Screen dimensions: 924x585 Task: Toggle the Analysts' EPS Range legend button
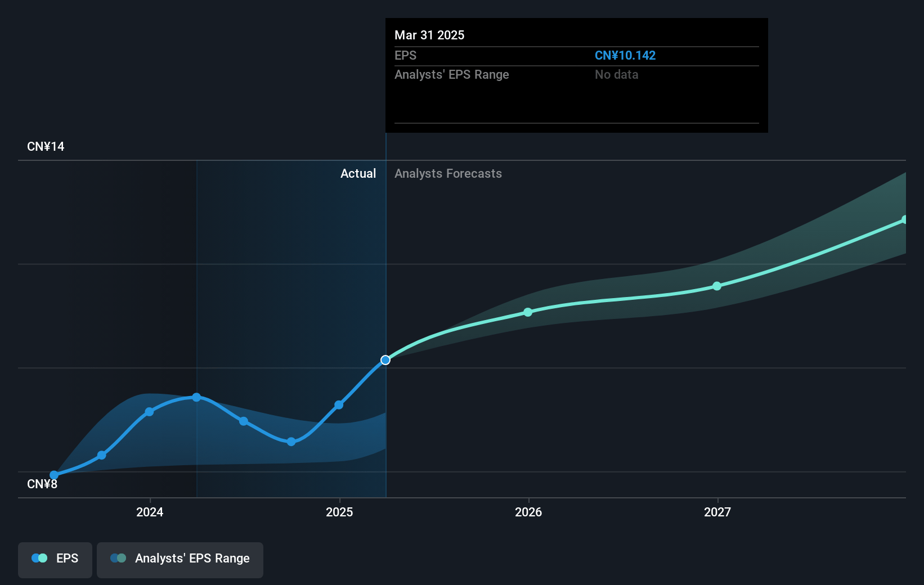pos(180,560)
